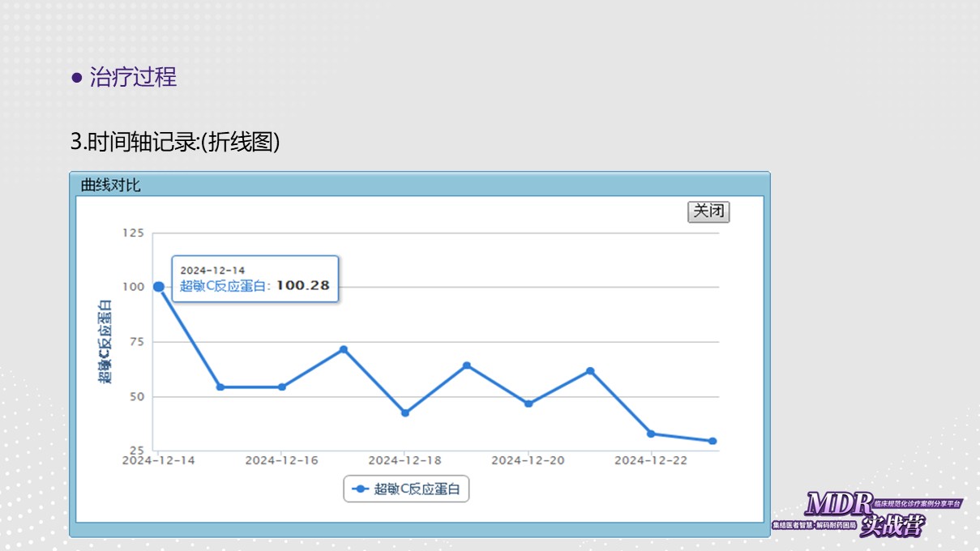Click the tooltip showing value 100.28
Screen dimensions: 980x551
255,279
